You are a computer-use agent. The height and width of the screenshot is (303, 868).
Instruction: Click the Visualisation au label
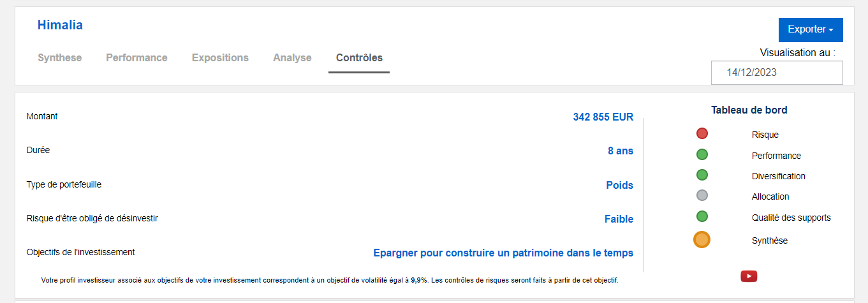(x=798, y=53)
